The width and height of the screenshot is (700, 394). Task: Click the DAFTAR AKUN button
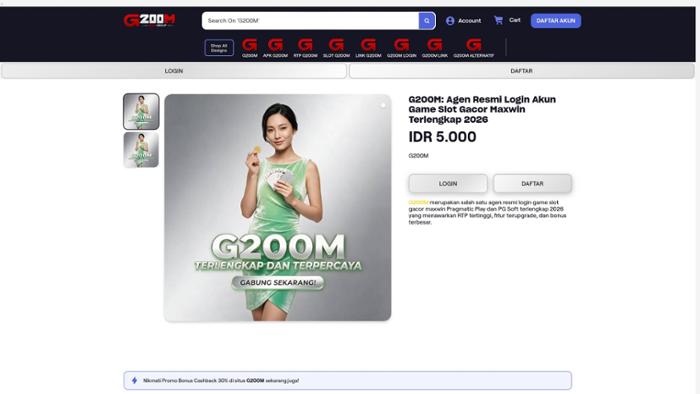(x=556, y=21)
